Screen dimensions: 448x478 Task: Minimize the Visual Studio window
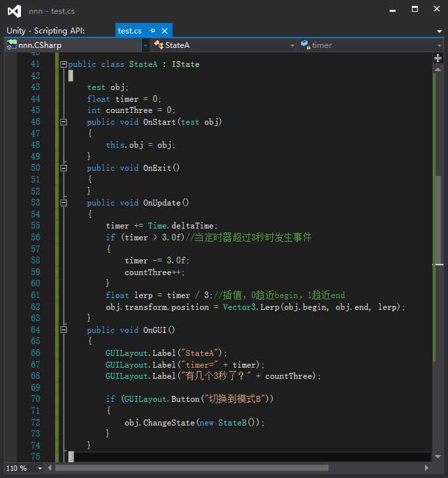(x=392, y=10)
